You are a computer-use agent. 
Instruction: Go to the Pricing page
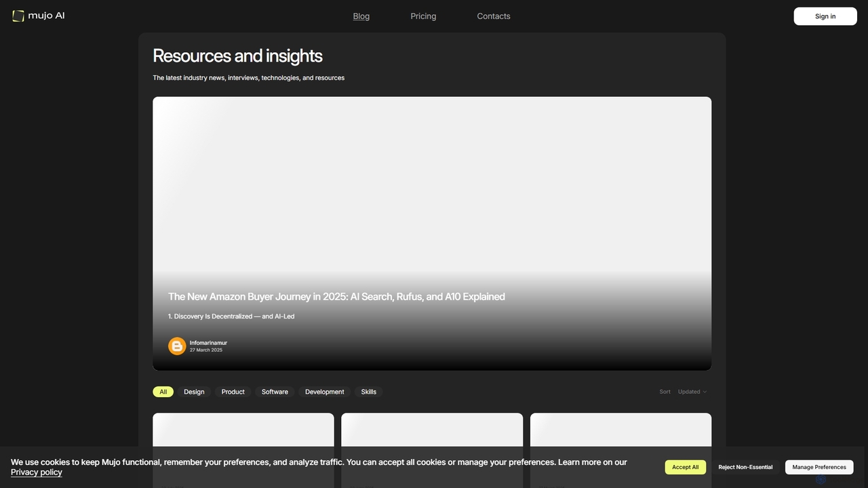(423, 16)
